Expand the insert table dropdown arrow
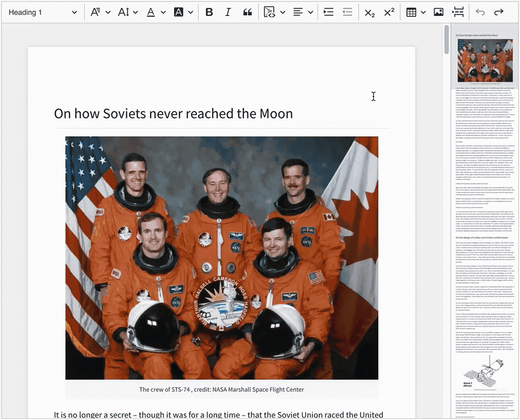This screenshot has width=520, height=420. pos(423,13)
